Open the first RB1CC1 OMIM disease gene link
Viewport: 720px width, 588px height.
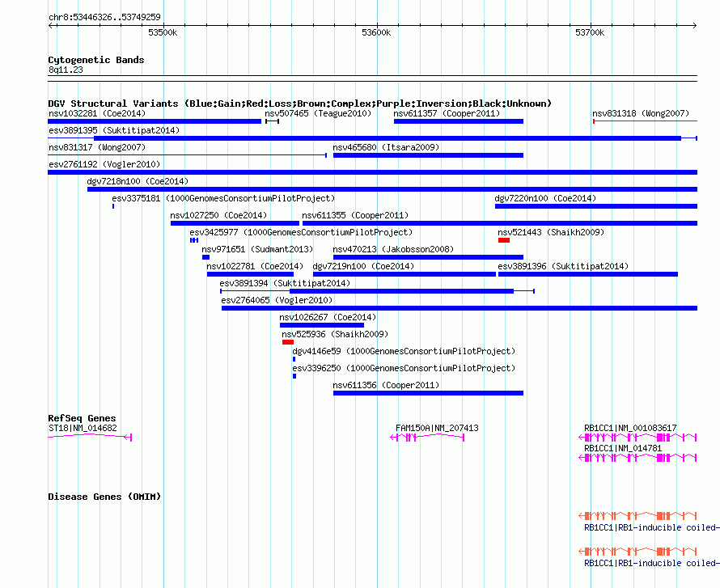[652, 528]
